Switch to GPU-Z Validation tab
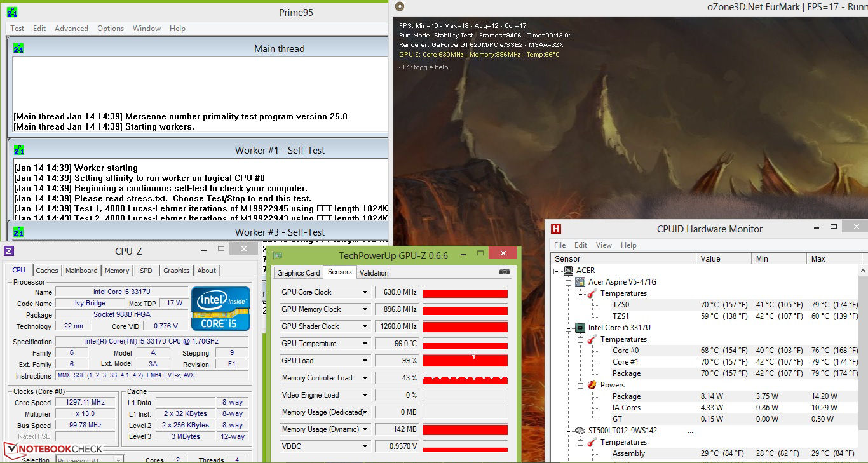868x463 pixels. tap(374, 273)
